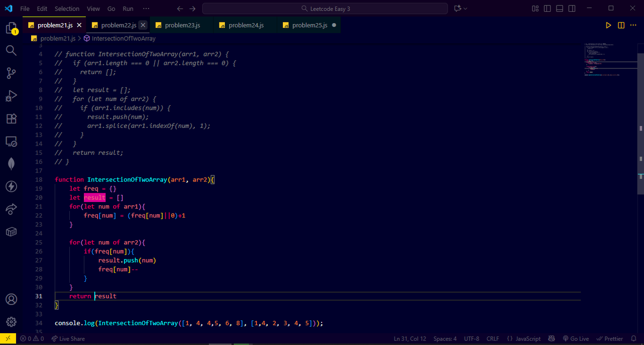Click the Leetcode Easy 3 search box
The image size is (644, 345).
[325, 9]
